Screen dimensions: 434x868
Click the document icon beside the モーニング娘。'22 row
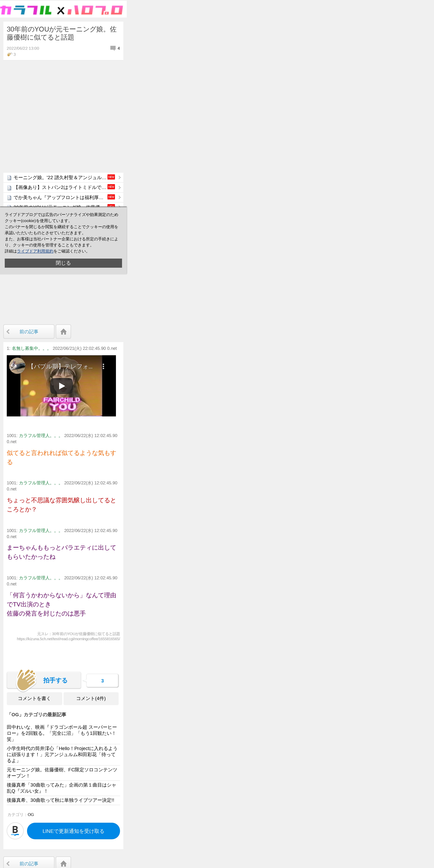(9, 178)
